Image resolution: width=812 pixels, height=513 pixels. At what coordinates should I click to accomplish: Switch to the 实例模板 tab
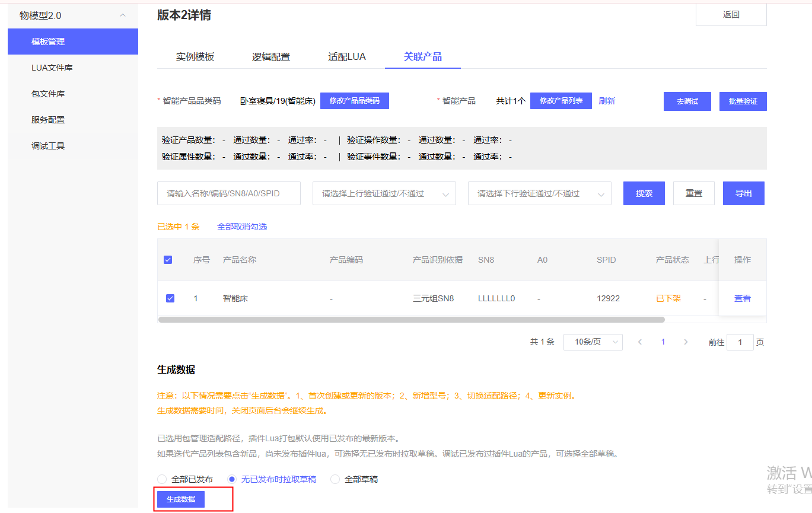pyautogui.click(x=195, y=57)
